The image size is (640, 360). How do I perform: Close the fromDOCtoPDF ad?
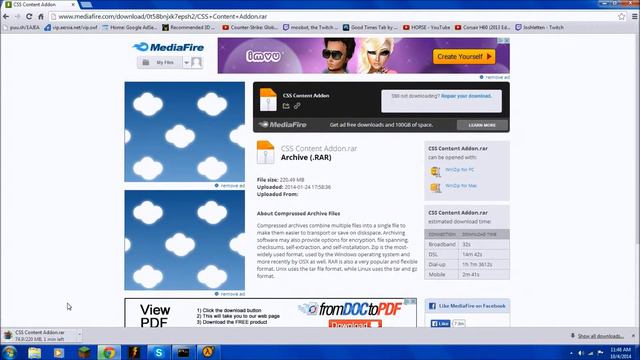coord(413,301)
